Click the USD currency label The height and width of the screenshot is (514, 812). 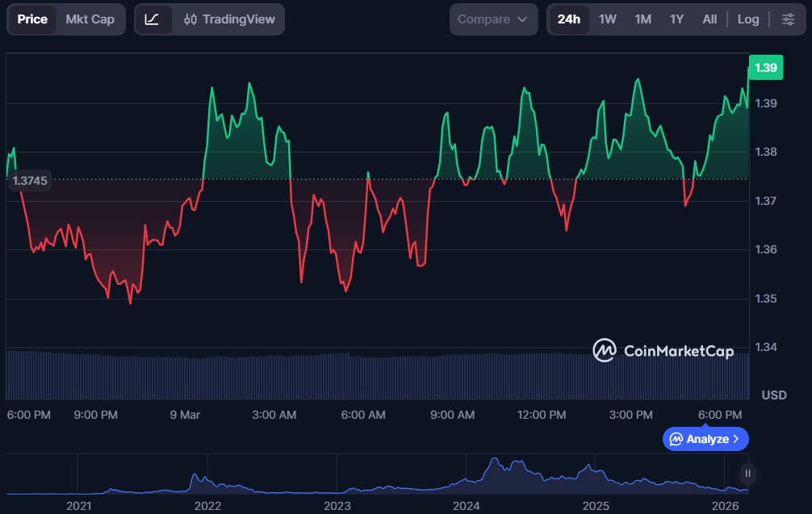(774, 395)
